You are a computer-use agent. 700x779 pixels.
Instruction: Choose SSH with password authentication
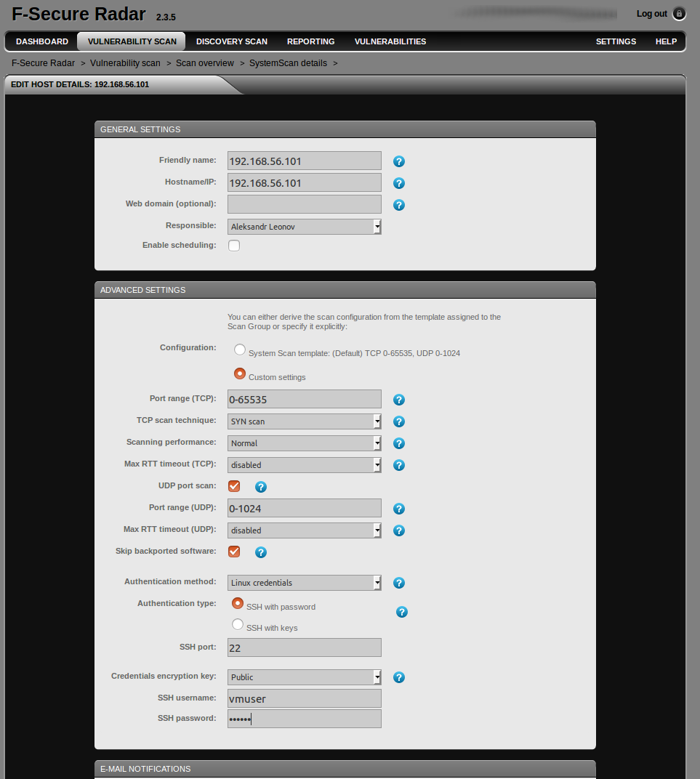pos(238,604)
